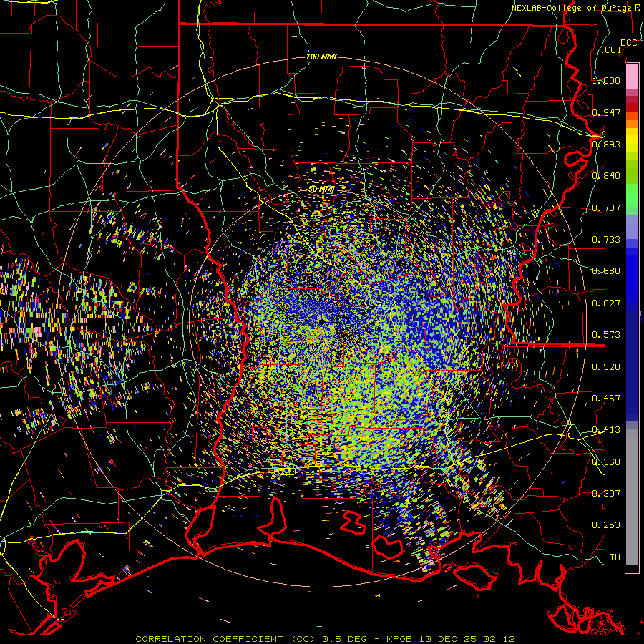Select the 0.893 scale value
Image resolution: width=644 pixels, height=644 pixels.
(x=606, y=144)
